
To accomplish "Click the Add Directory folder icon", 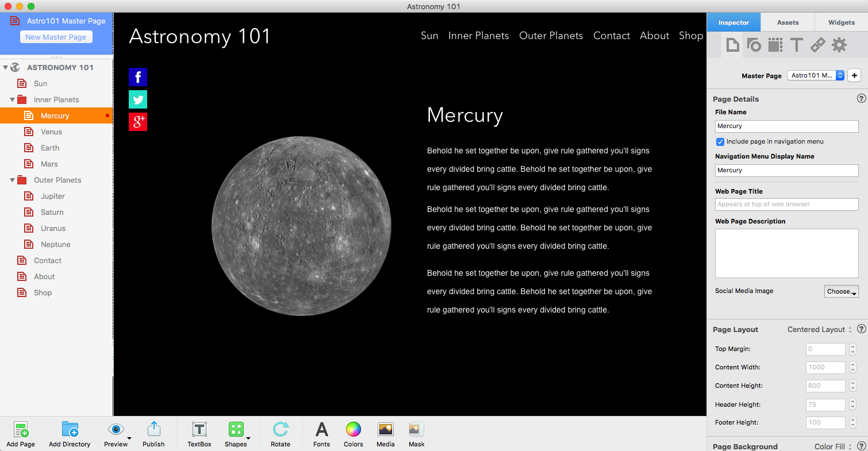I will point(70,430).
